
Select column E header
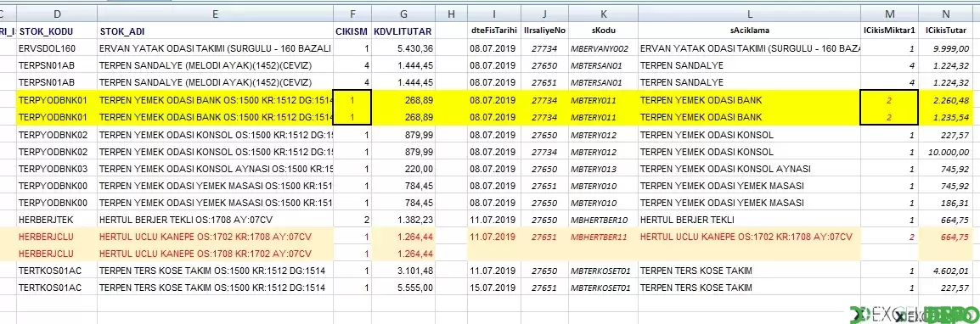(x=215, y=14)
